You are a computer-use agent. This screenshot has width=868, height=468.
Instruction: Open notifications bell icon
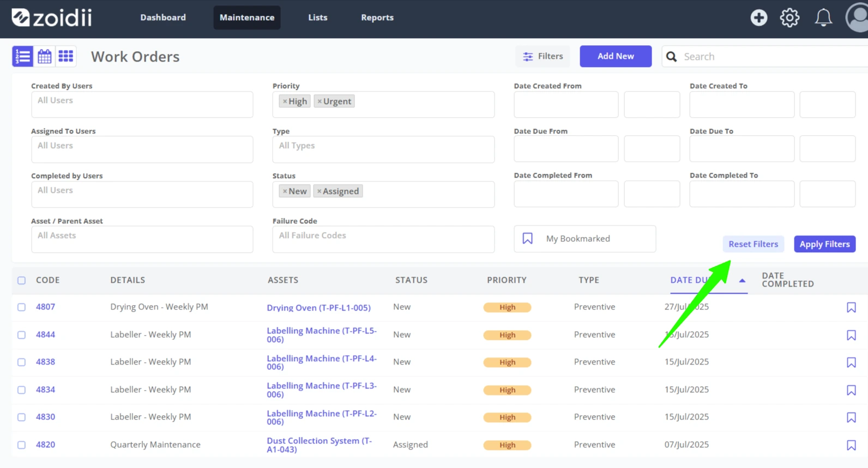click(x=823, y=17)
